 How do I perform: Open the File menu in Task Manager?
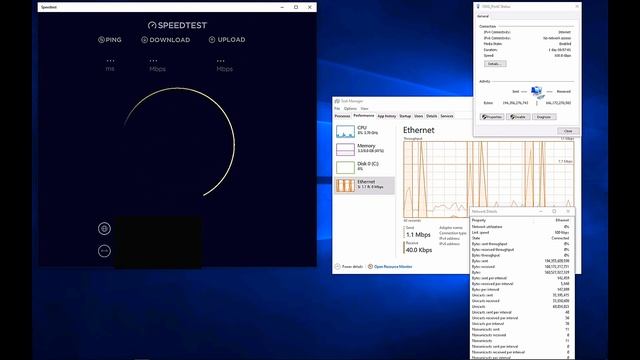[x=337, y=109]
